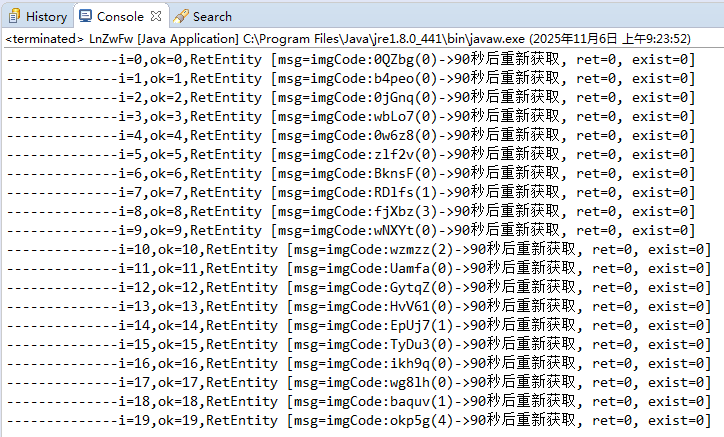Click console line containing imgCode:0QZbg
The height and width of the screenshot is (437, 724).
pos(351,60)
